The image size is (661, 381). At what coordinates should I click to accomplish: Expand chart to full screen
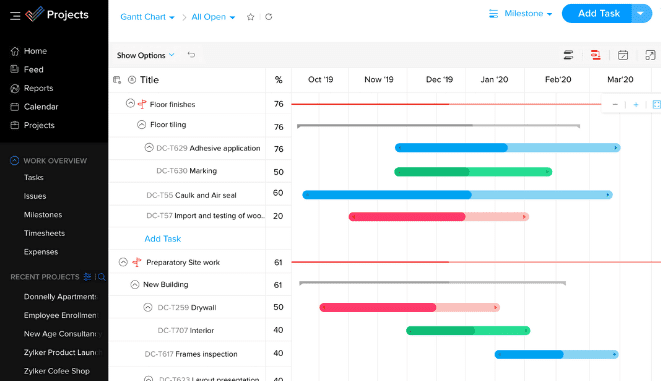[x=650, y=55]
